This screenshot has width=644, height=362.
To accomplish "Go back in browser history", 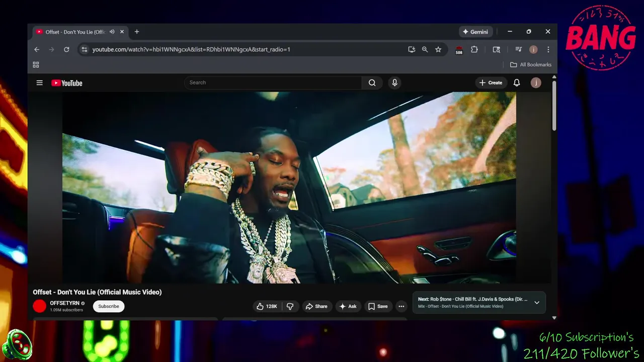I will pyautogui.click(x=37, y=49).
